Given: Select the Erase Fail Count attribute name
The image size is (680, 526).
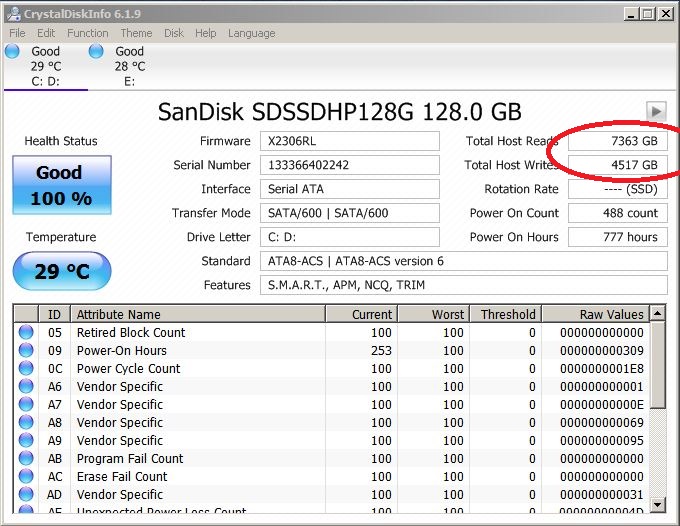Looking at the screenshot, I should 122,477.
